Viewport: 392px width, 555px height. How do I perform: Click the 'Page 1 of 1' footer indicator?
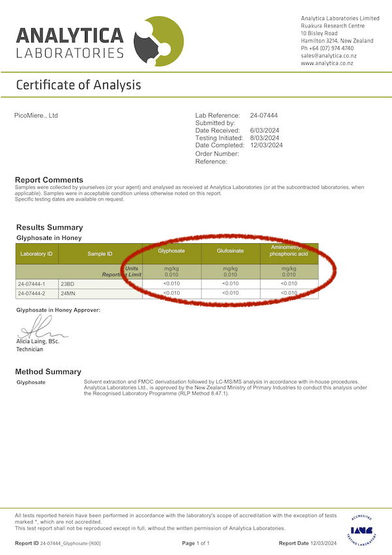pos(195,543)
